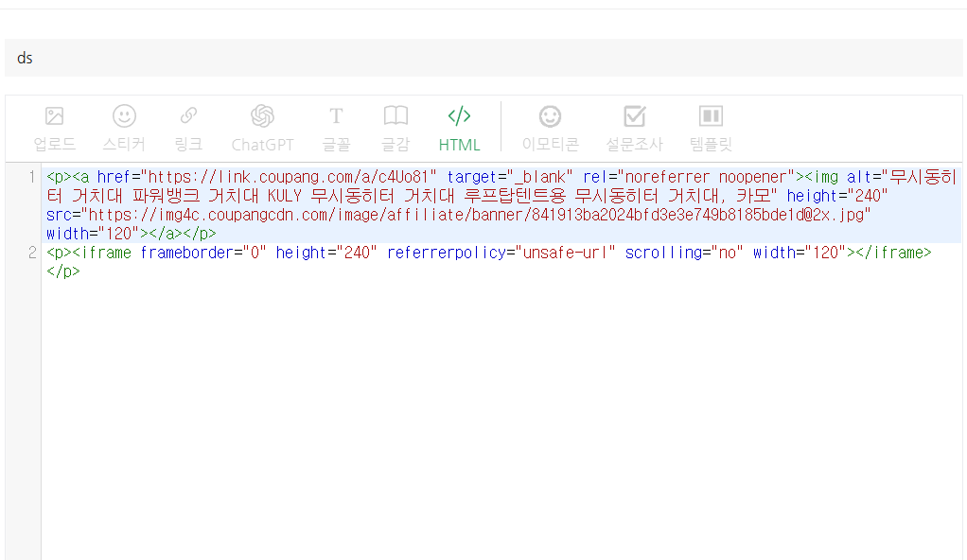Click the 업로드 image upload icon
Image resolution: width=967 pixels, height=560 pixels.
[55, 128]
